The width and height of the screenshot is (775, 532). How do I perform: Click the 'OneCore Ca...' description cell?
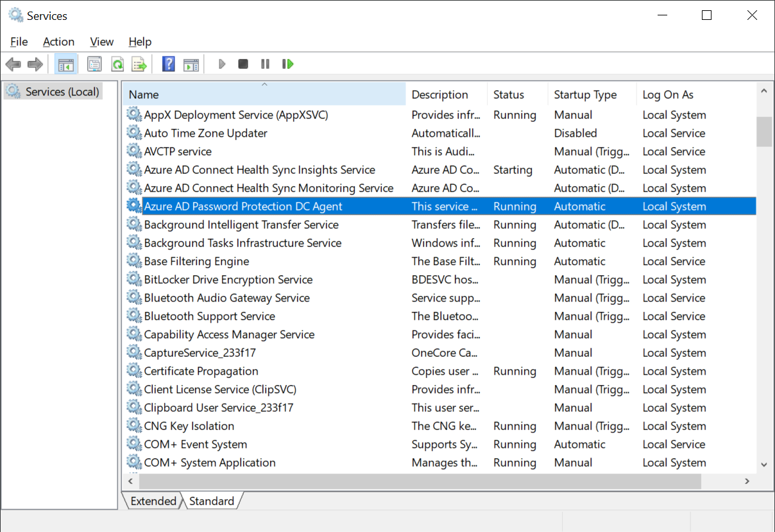pos(444,353)
